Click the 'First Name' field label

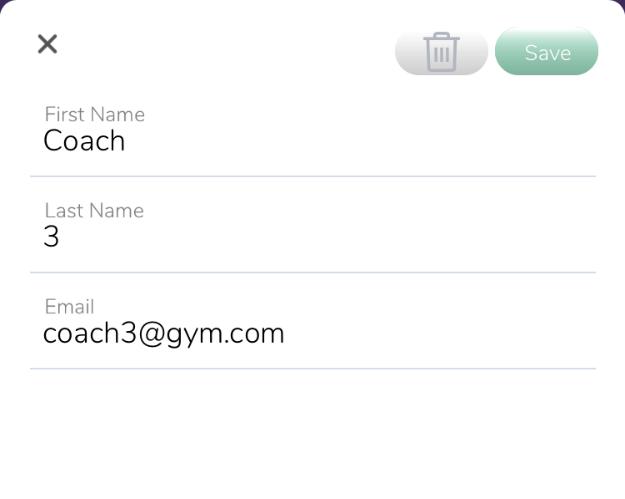[94, 114]
